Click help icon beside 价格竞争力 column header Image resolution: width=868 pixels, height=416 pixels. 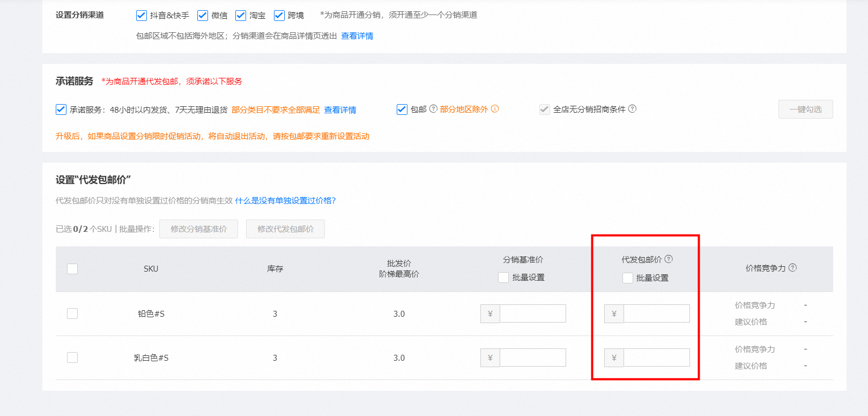coord(793,268)
